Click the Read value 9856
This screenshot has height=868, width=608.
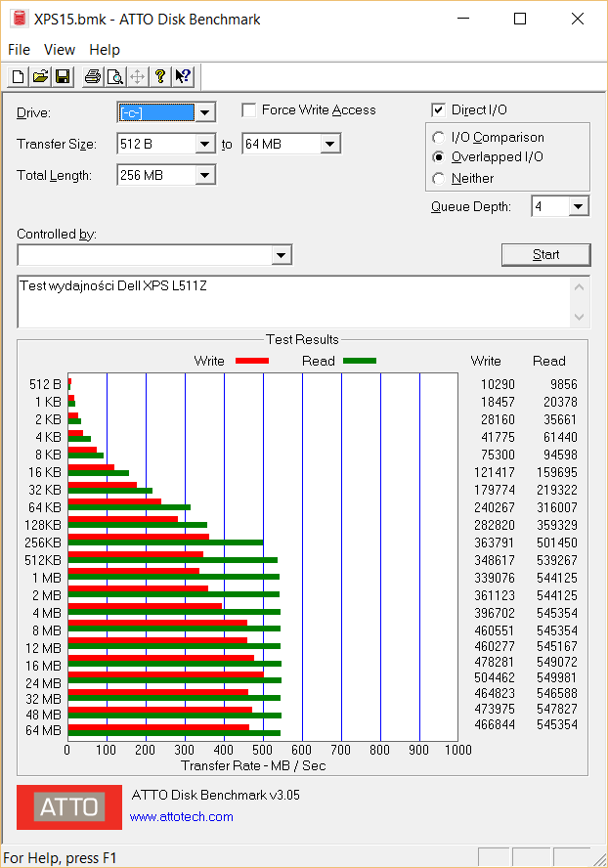point(564,384)
